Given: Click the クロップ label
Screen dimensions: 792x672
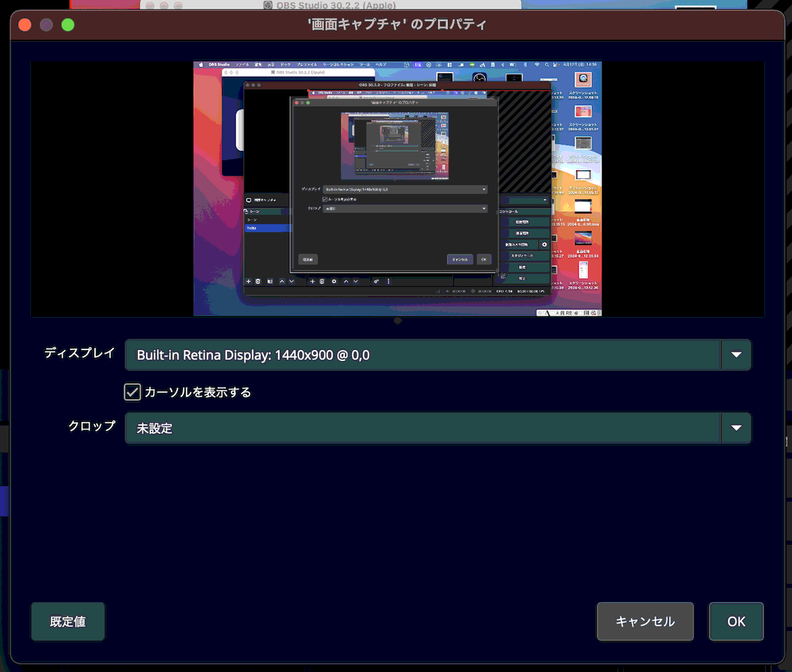Looking at the screenshot, I should point(92,426).
